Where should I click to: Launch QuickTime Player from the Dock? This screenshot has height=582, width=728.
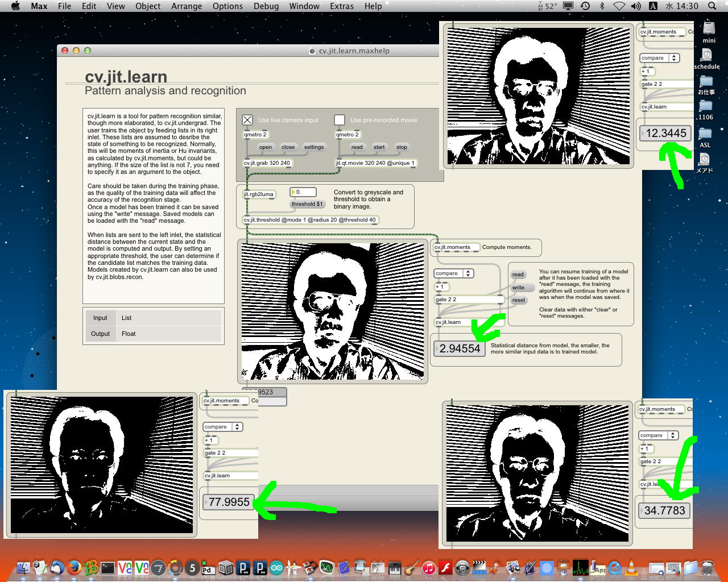click(x=614, y=567)
